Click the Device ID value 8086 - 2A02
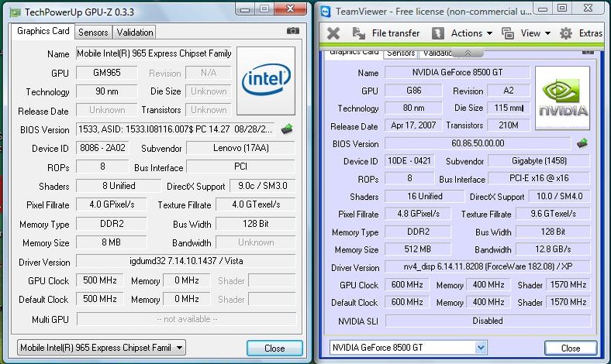Image resolution: width=611 pixels, height=364 pixels. point(102,148)
